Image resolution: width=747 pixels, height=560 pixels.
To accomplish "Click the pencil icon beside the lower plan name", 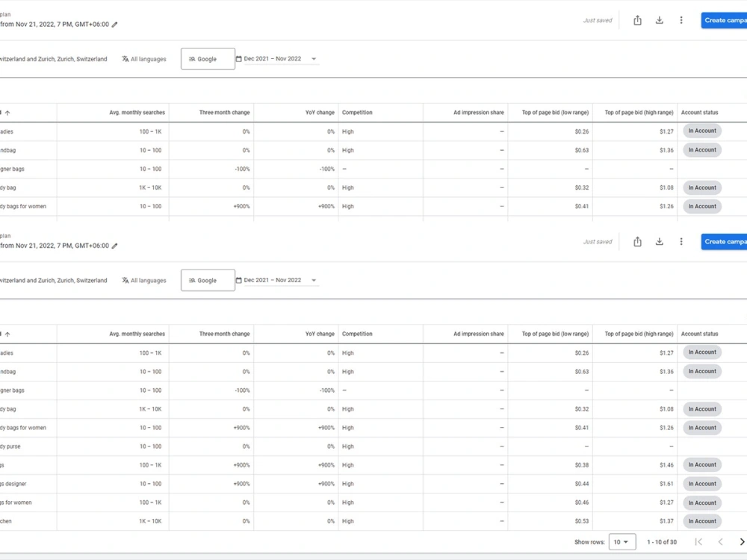I will [x=114, y=246].
